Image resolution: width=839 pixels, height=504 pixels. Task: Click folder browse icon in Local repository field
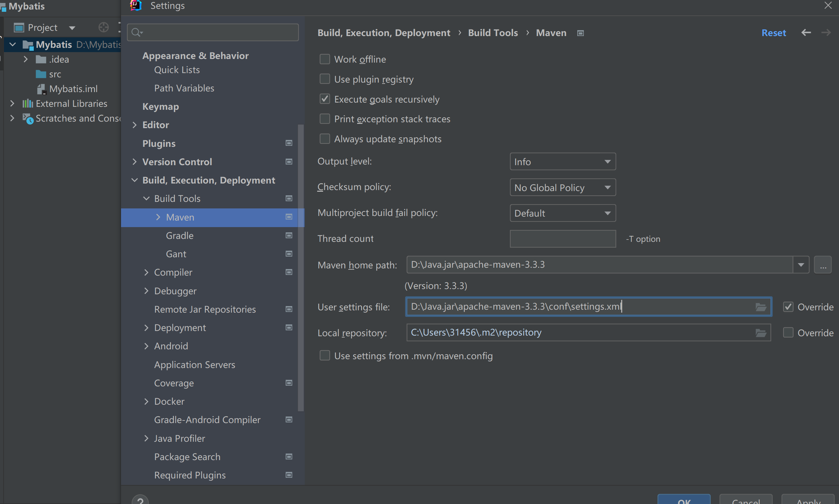tap(761, 333)
